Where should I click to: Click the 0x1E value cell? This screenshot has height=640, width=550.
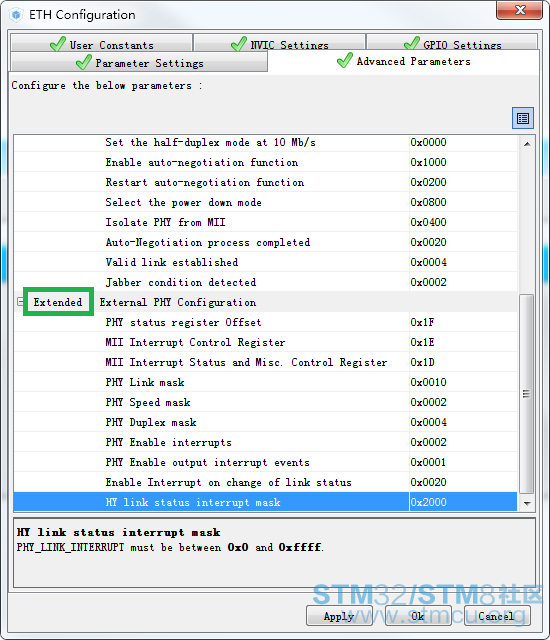pos(463,342)
